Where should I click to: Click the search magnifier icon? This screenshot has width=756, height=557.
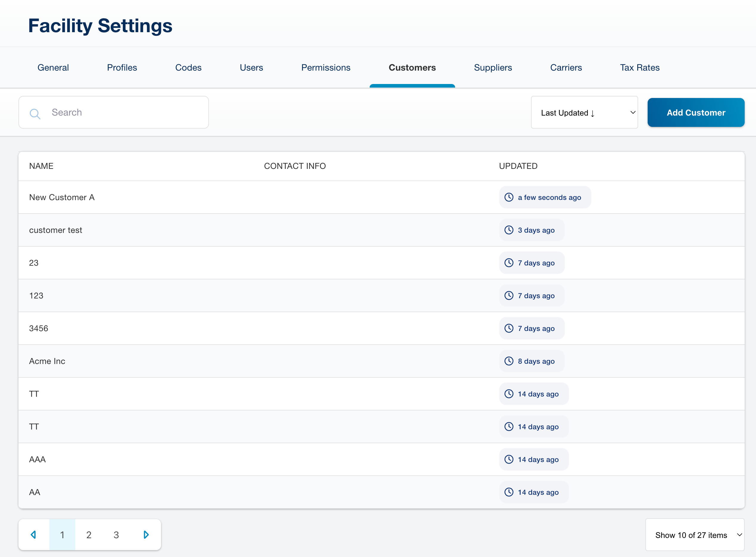pyautogui.click(x=35, y=113)
